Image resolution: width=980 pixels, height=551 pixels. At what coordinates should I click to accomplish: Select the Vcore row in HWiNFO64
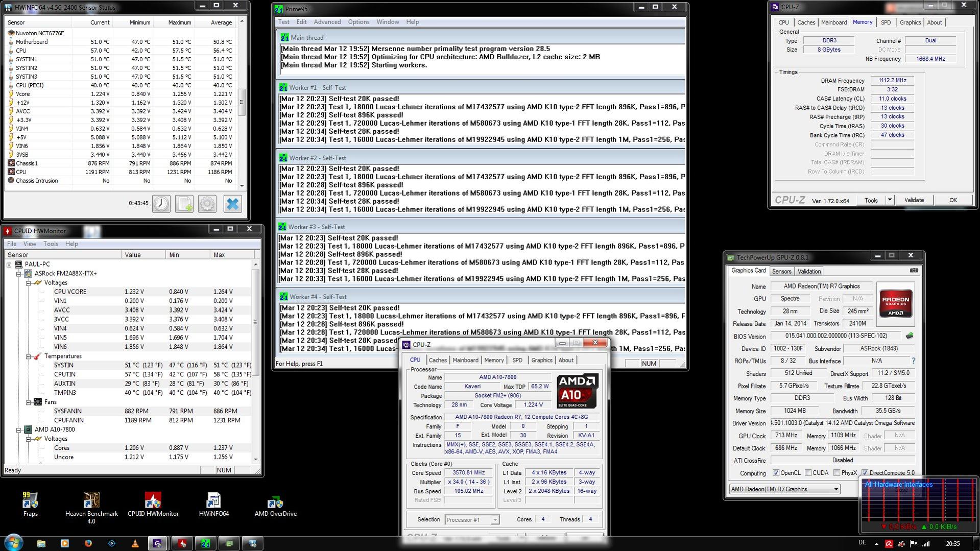coord(121,94)
